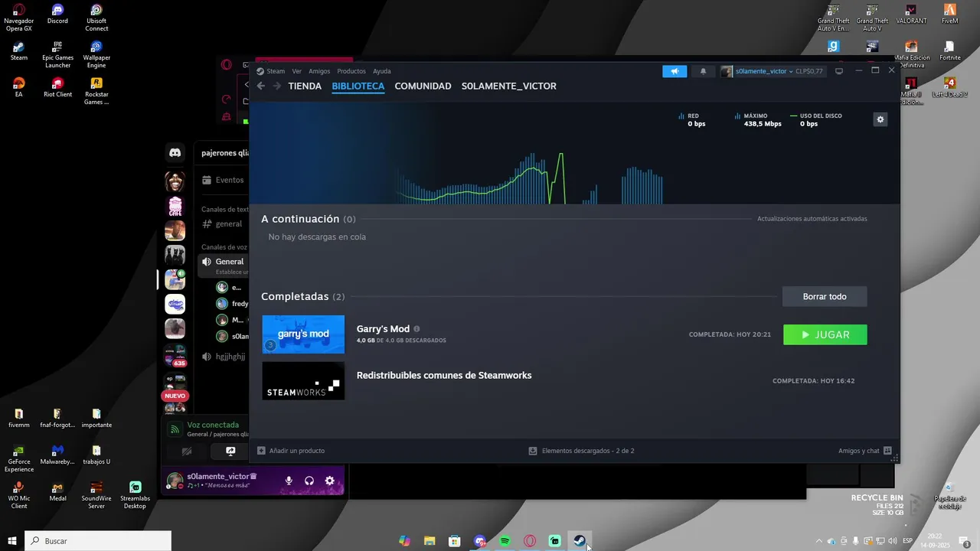980x551 pixels.
Task: Open download settings gear in Steam
Action: point(880,119)
